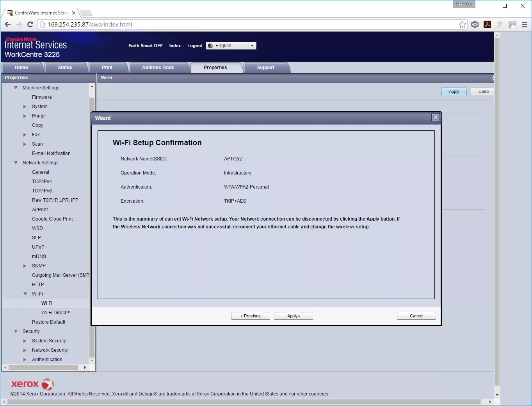
Task: Expand the Authentication tree node
Action: point(25,360)
